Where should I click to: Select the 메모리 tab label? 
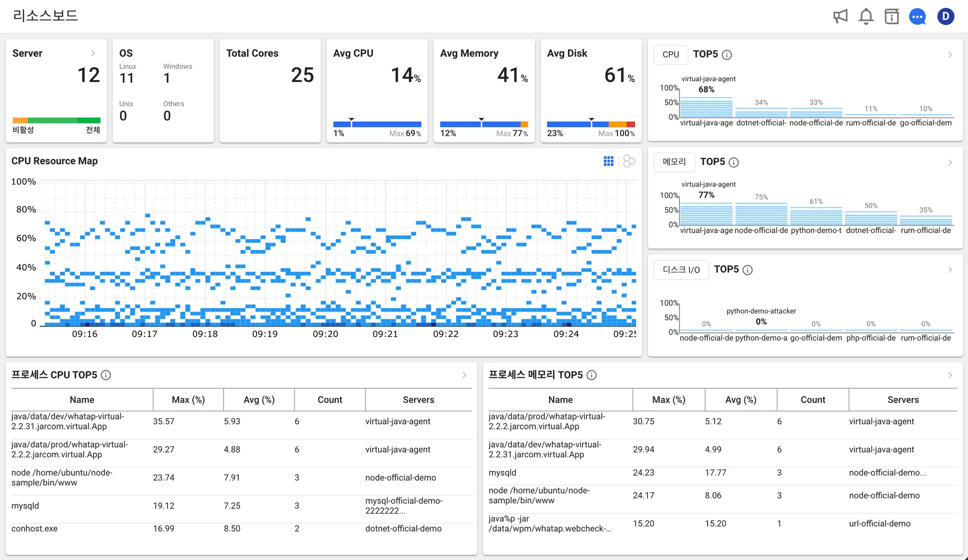pos(674,162)
